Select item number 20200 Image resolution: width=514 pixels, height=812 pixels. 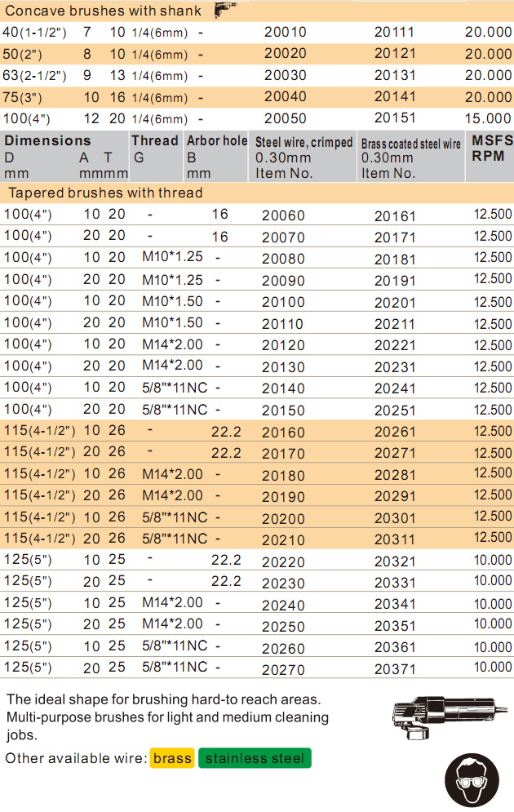tap(283, 519)
